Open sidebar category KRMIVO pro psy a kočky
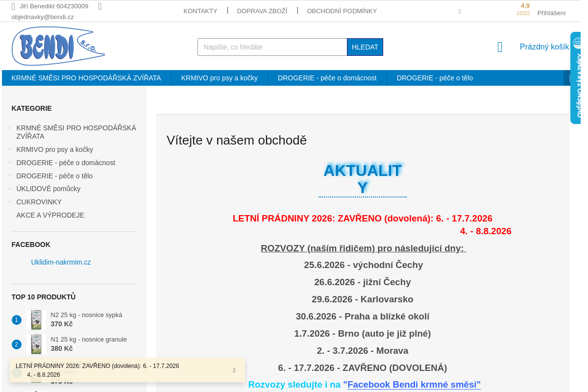The image size is (588, 392). point(55,149)
